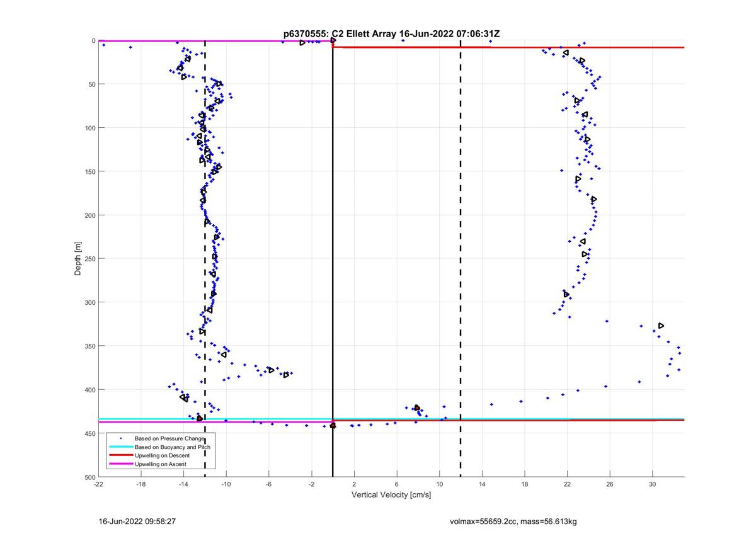Screen dimensions: 756x536
Task: Click y-axis tick label '150'
Action: (x=89, y=171)
